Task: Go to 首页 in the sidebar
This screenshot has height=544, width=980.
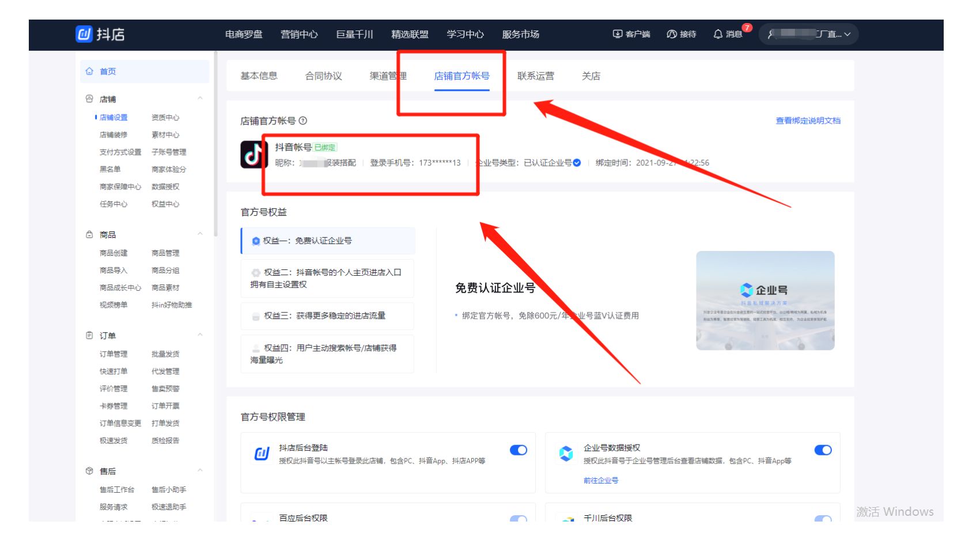Action: point(144,71)
